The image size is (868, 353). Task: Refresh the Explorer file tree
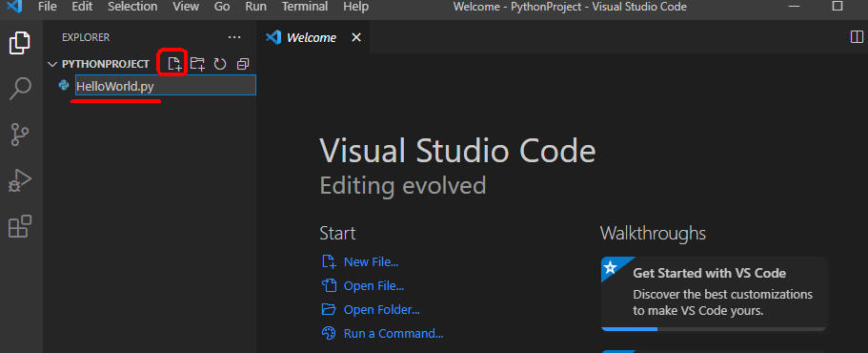tap(220, 64)
